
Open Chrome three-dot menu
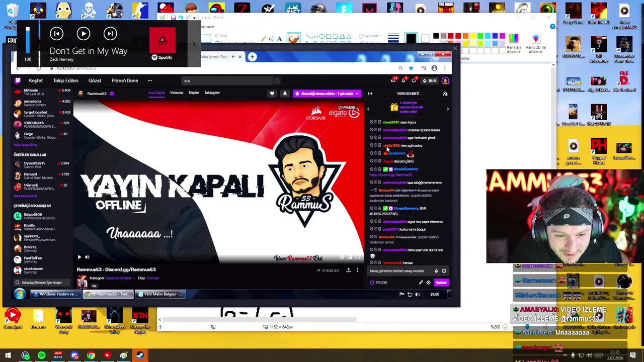[445, 68]
